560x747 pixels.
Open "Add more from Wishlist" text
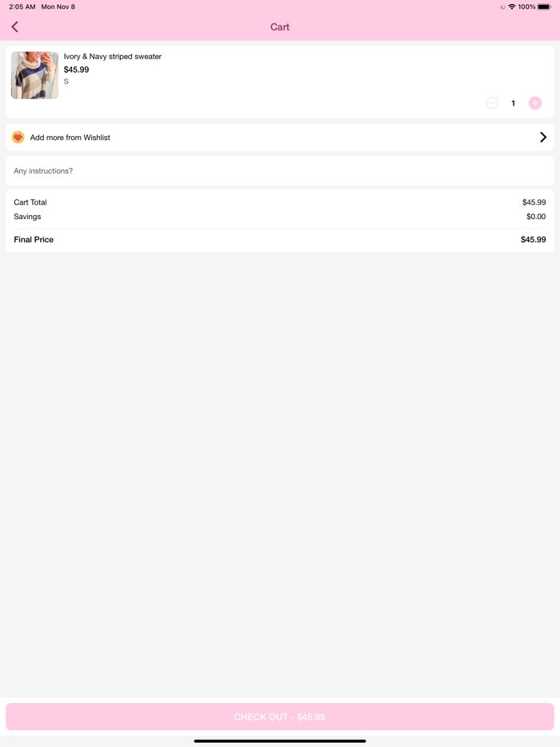(70, 138)
